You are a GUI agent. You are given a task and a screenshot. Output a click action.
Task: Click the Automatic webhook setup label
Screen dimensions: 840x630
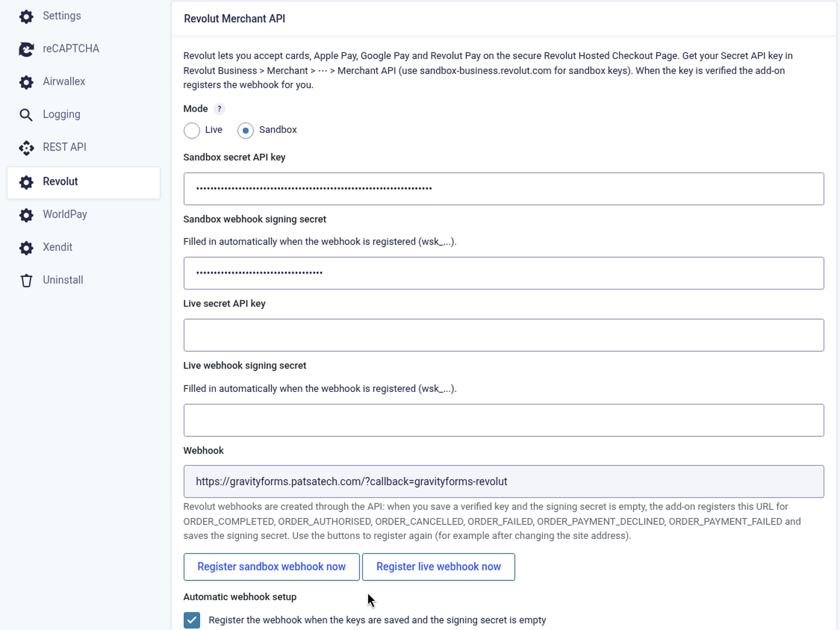pyautogui.click(x=240, y=597)
